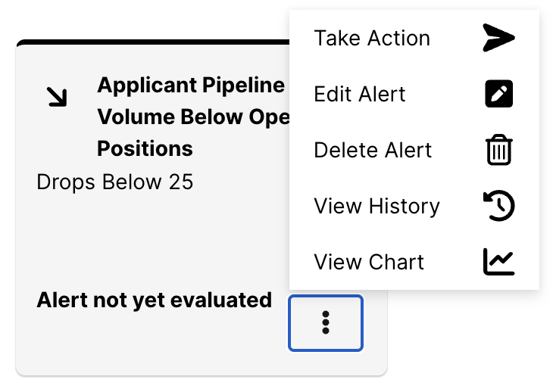This screenshot has height=392, width=553.
Task: Click the paper plane Take Action icon
Action: tap(498, 38)
